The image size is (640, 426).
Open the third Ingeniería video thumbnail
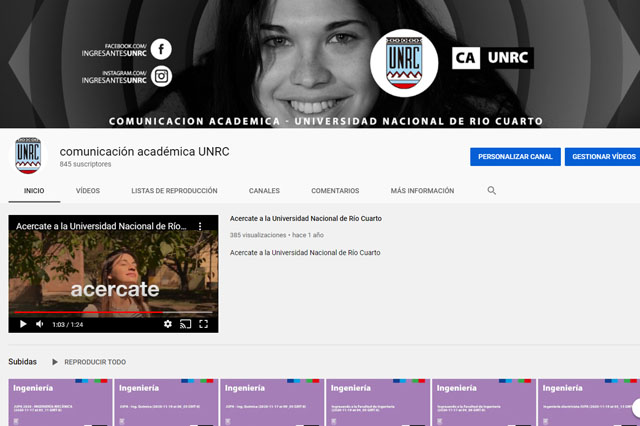click(272, 402)
